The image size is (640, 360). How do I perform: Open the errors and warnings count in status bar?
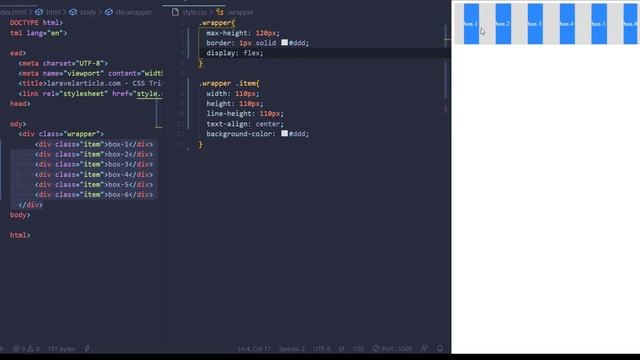(x=26, y=349)
